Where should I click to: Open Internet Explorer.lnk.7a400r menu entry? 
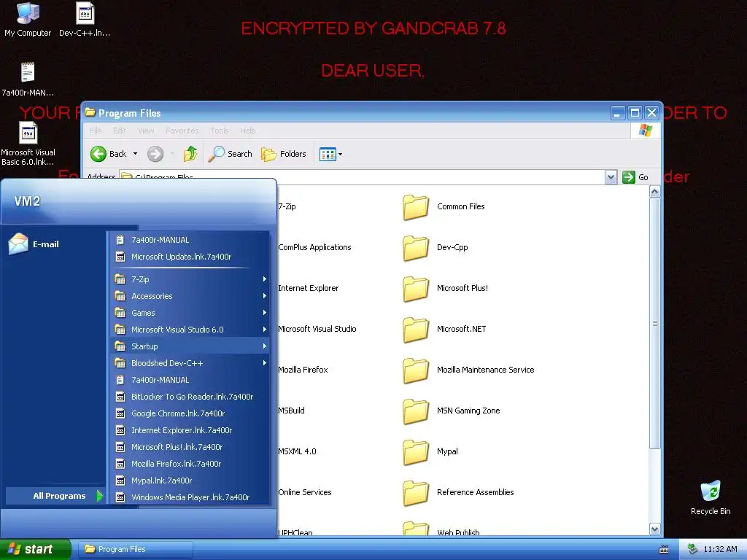click(190, 430)
